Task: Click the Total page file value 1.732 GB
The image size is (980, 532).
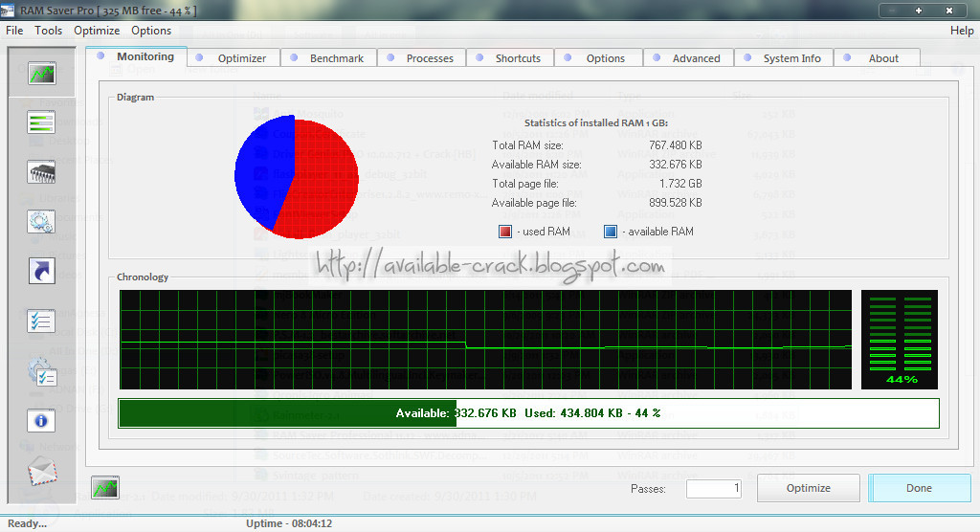Action: (x=680, y=184)
